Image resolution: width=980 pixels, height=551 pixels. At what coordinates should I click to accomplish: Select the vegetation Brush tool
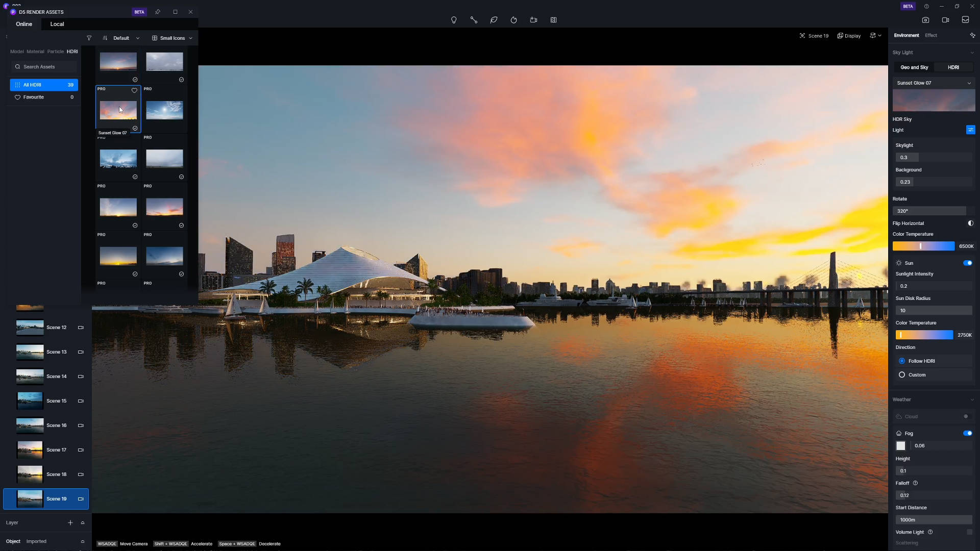click(494, 20)
